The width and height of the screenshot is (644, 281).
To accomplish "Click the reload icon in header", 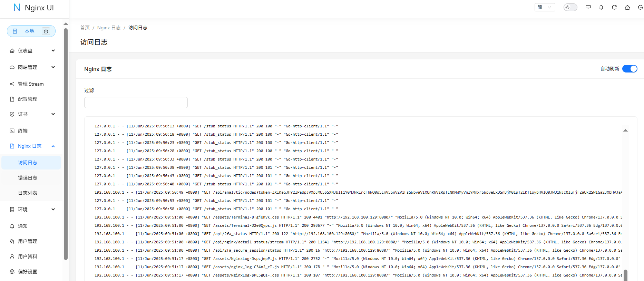I will (614, 7).
